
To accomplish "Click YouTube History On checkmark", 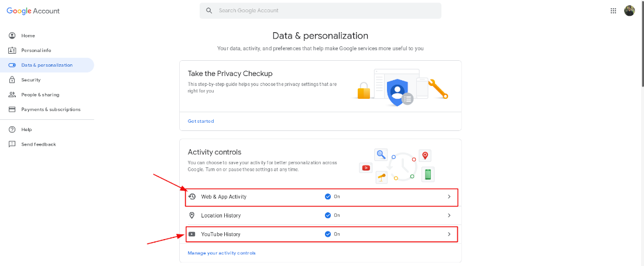I will 328,234.
